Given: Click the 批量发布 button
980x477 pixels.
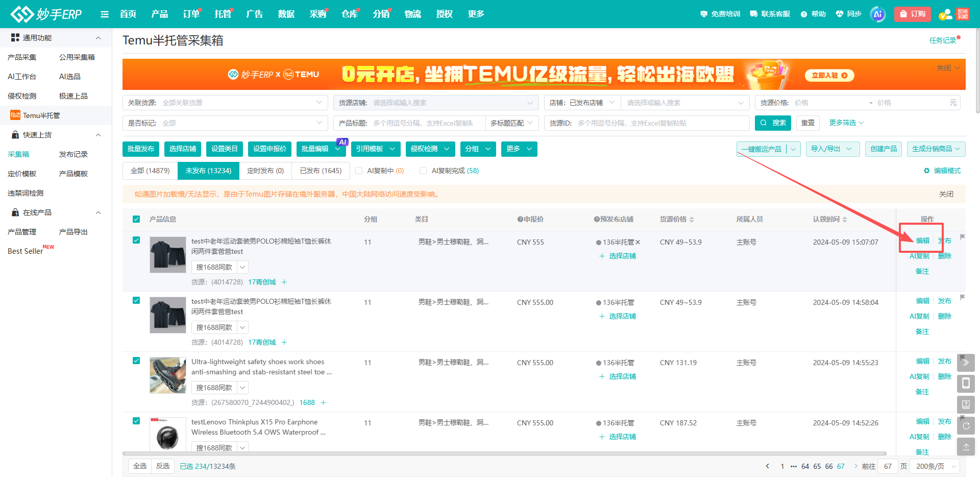Looking at the screenshot, I should pos(141,149).
